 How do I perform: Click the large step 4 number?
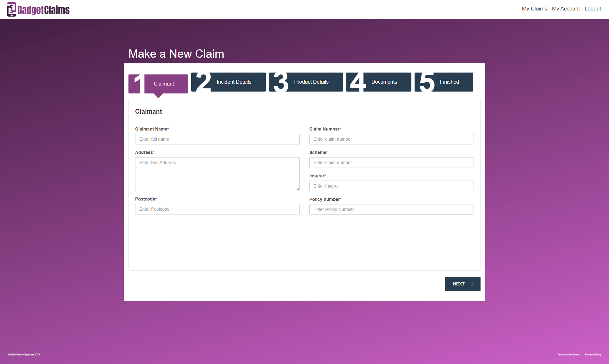pyautogui.click(x=357, y=82)
